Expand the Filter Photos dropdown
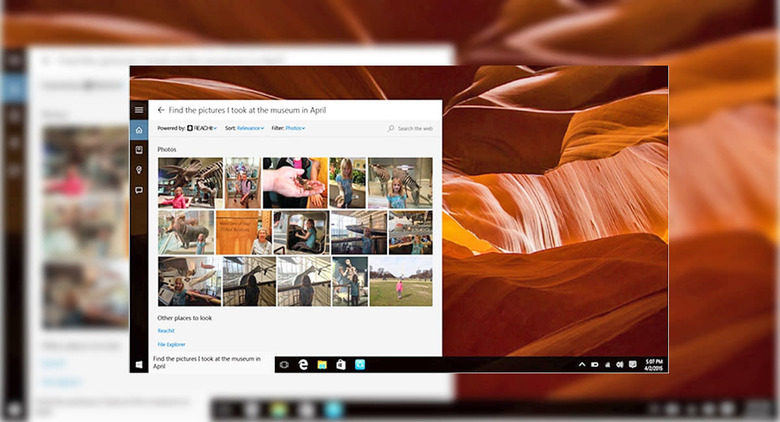The width and height of the screenshot is (780, 422). (x=295, y=128)
